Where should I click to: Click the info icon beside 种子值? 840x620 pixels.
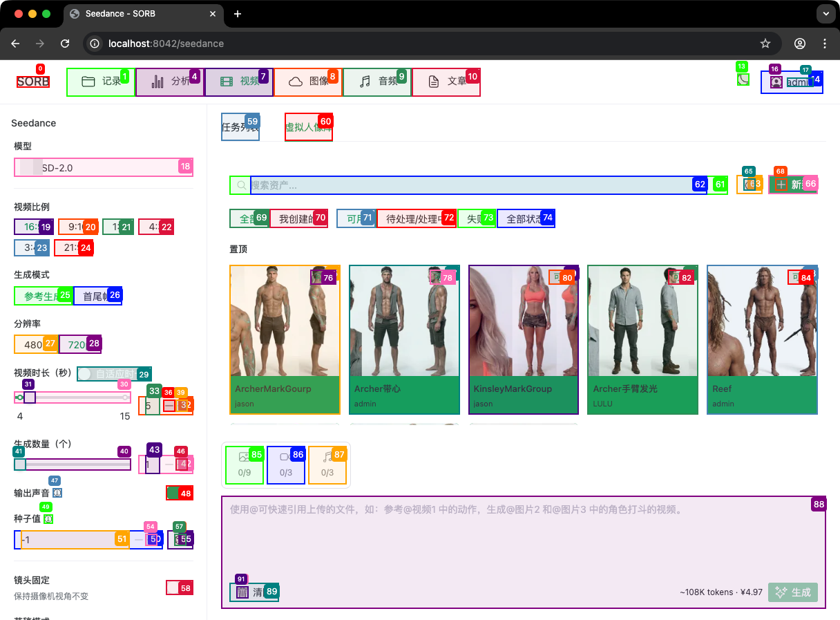pyautogui.click(x=48, y=518)
